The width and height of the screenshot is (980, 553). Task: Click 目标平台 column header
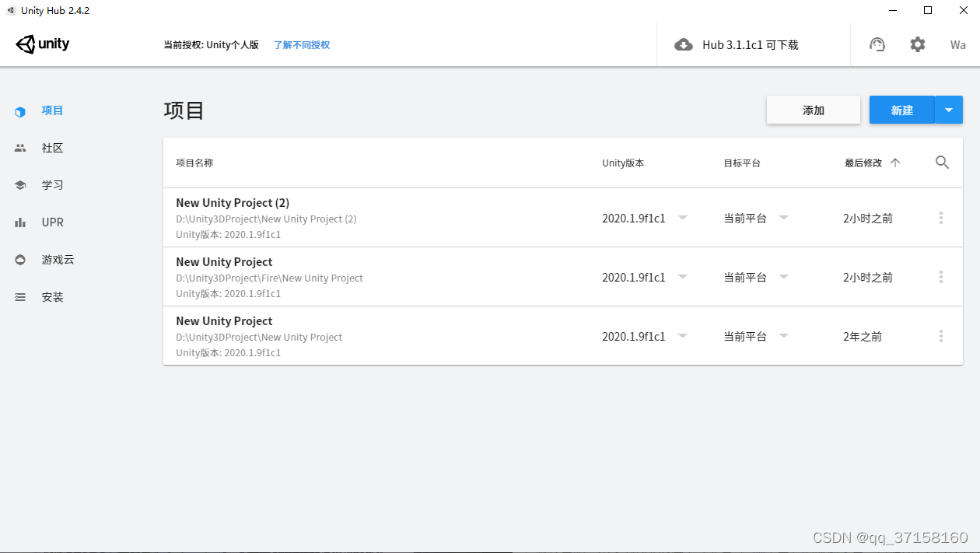pos(742,163)
